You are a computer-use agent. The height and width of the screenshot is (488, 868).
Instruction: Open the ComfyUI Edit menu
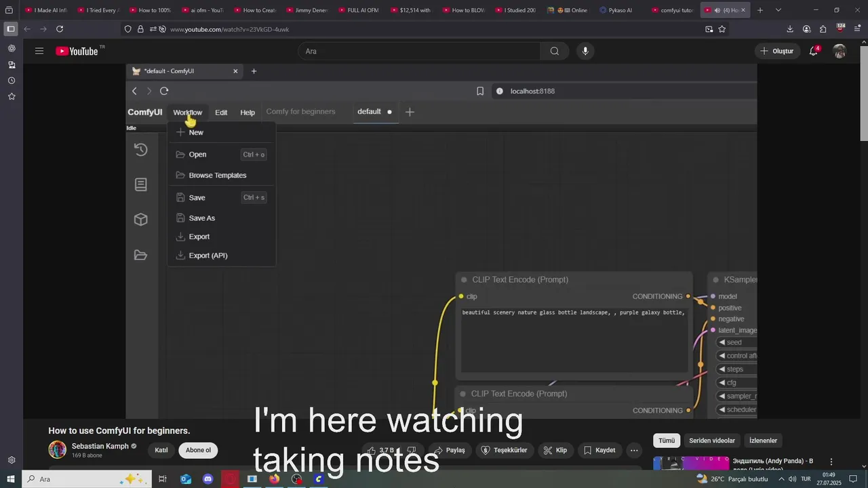pos(221,113)
